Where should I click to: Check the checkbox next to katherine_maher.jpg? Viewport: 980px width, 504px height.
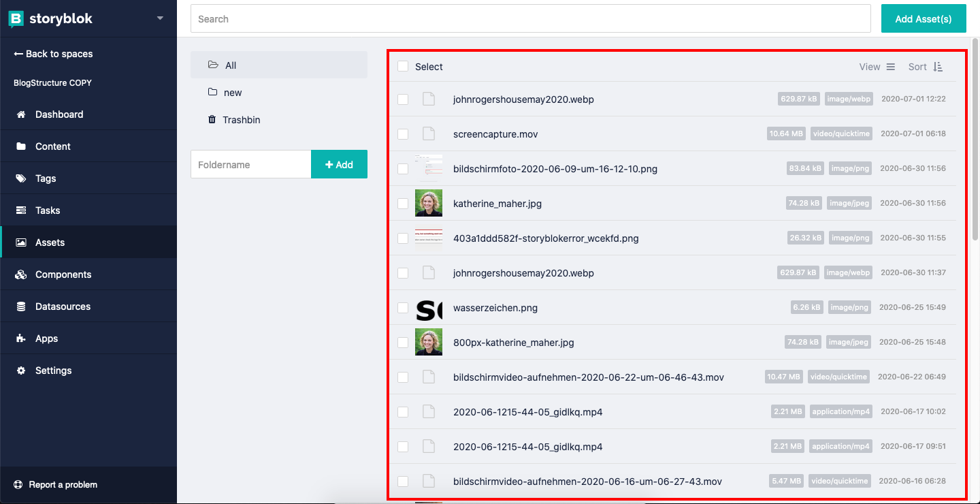(x=402, y=203)
